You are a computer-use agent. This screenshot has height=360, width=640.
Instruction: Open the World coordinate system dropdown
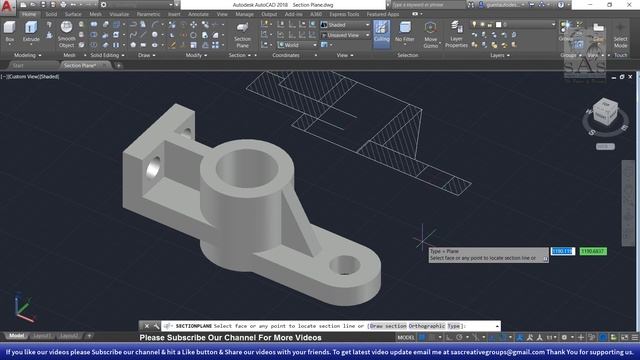[x=297, y=45]
